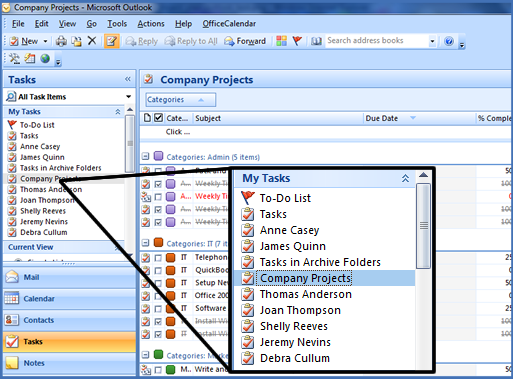Click the task icon left of Debra Cullum

pyautogui.click(x=12, y=232)
